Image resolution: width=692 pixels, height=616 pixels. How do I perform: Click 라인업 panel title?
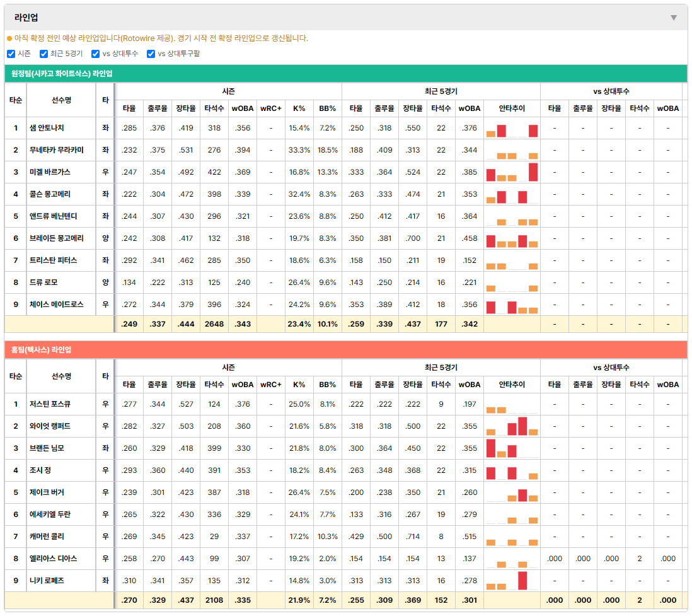26,18
